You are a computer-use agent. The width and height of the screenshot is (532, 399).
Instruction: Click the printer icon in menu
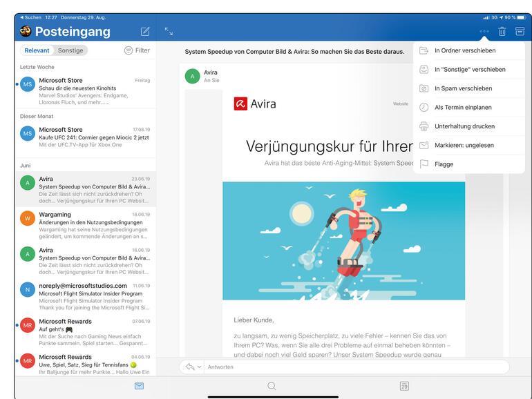(x=424, y=126)
